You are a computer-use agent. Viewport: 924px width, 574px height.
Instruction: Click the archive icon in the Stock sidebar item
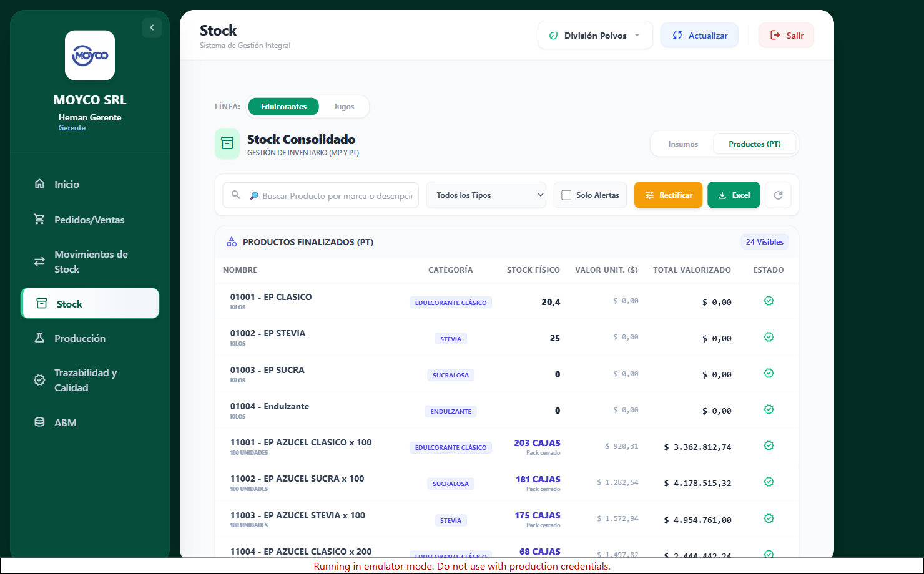[x=42, y=304]
